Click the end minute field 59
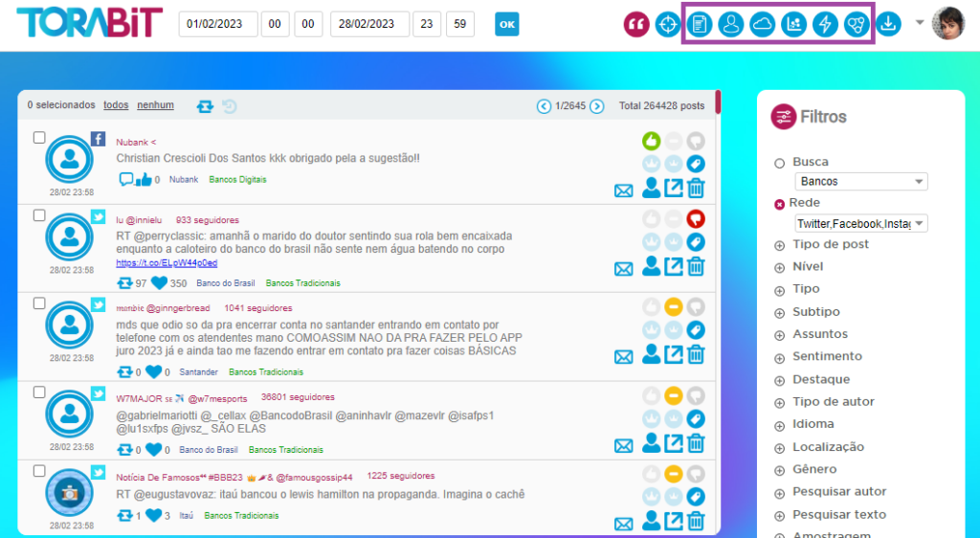This screenshot has height=538, width=980. point(460,24)
